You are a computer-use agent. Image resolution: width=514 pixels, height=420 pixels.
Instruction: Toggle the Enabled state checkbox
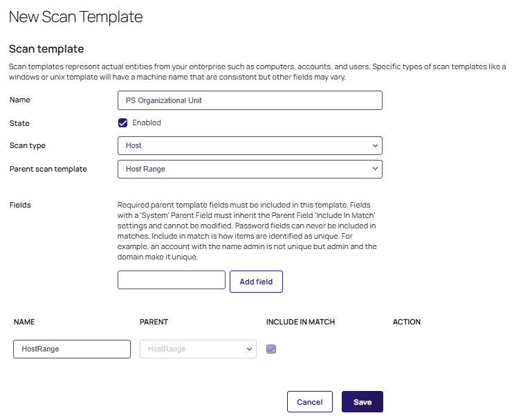(123, 123)
